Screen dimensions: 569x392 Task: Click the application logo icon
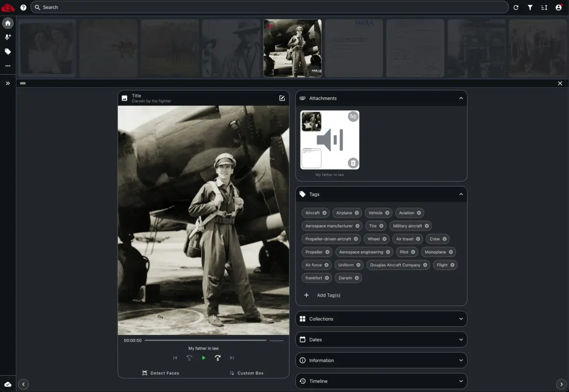coord(8,7)
